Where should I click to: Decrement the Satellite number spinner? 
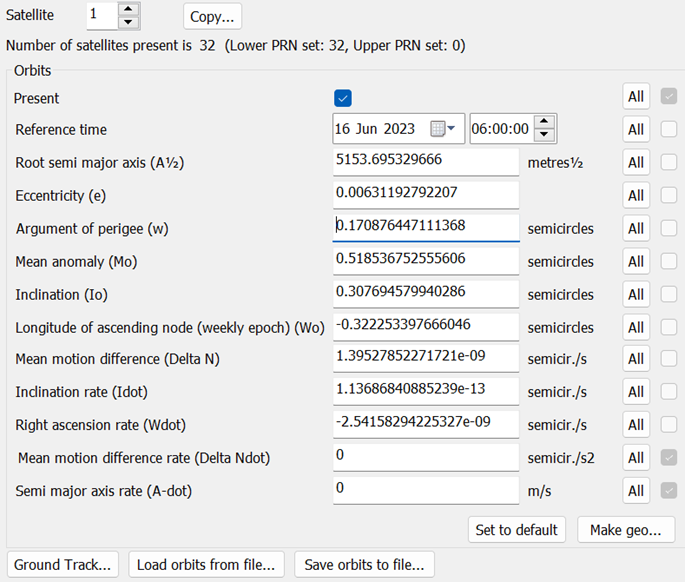click(127, 22)
